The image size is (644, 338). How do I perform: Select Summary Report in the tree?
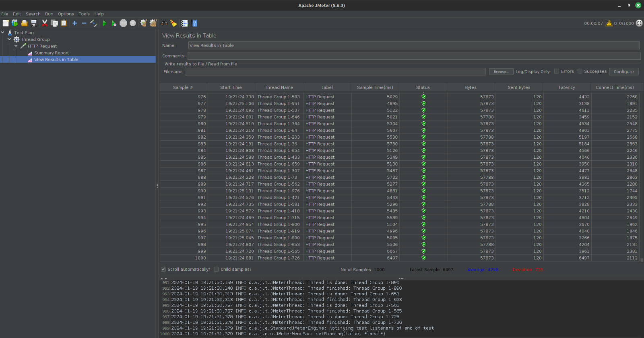[52, 53]
